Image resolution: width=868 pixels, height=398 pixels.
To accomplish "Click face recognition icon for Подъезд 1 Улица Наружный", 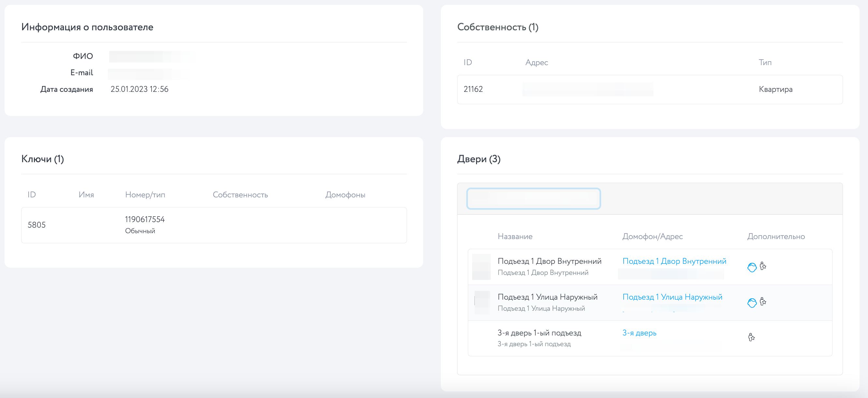I will pyautogui.click(x=752, y=303).
